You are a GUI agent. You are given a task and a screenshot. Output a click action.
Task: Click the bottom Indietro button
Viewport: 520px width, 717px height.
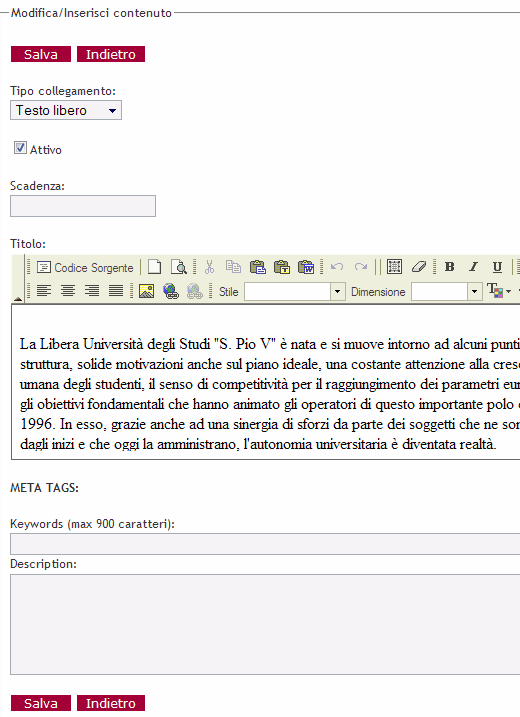(x=111, y=703)
